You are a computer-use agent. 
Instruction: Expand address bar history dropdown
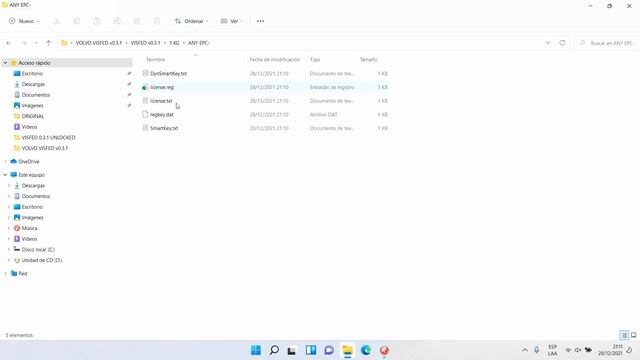(x=548, y=43)
